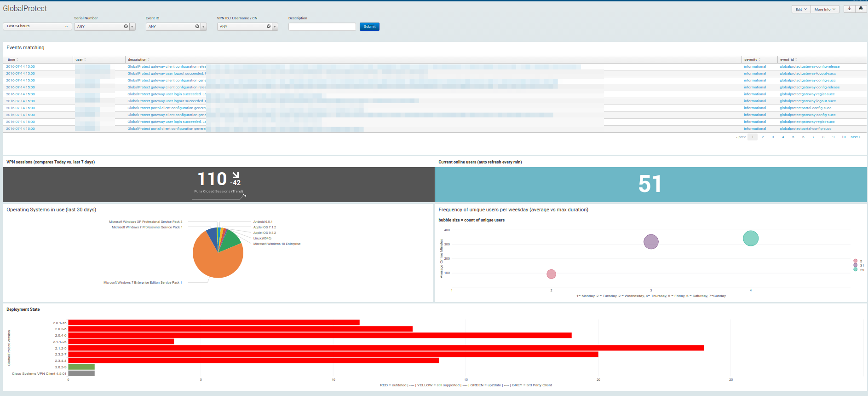Click the red bar for version 2.0.4-6
The width and height of the screenshot is (868, 396).
[320, 335]
